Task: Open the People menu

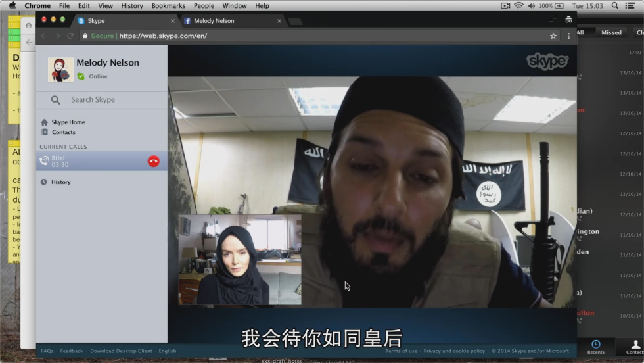Action: (x=204, y=6)
